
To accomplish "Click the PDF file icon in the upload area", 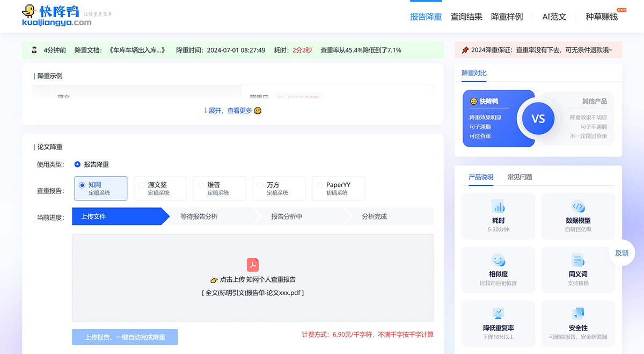I will click(x=252, y=265).
